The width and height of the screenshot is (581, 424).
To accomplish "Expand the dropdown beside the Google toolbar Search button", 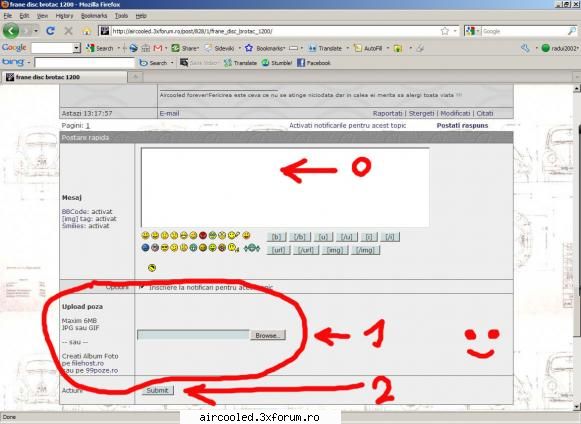I will click(x=119, y=48).
